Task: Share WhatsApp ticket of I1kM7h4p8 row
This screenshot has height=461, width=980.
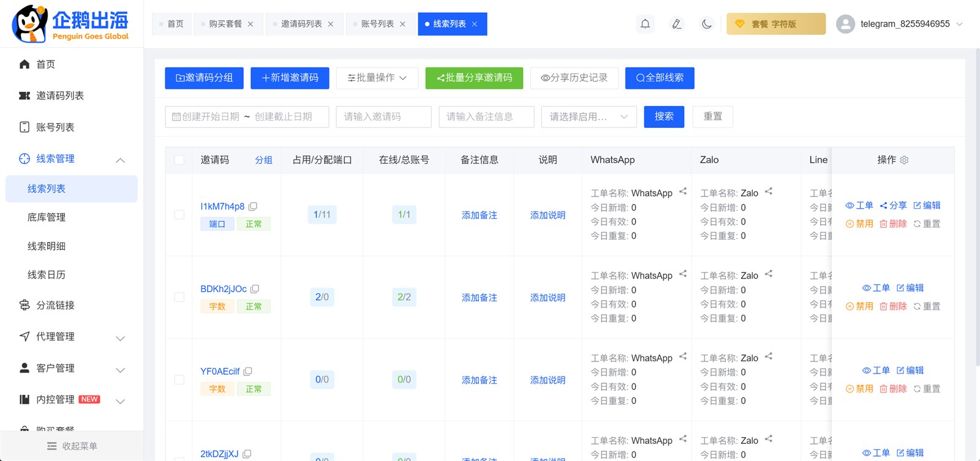Action: pyautogui.click(x=683, y=192)
